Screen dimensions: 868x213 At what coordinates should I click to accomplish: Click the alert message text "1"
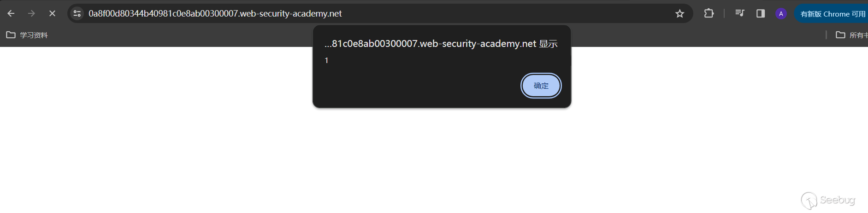click(x=326, y=61)
